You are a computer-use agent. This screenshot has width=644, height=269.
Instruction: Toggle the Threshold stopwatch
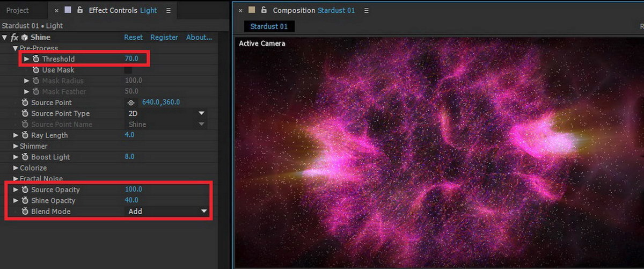point(36,59)
